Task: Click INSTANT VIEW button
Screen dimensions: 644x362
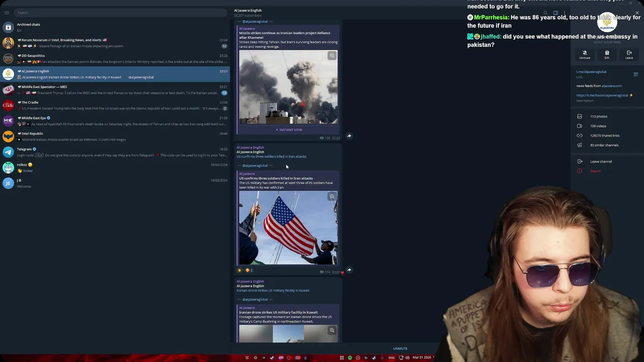Action: 289,130
